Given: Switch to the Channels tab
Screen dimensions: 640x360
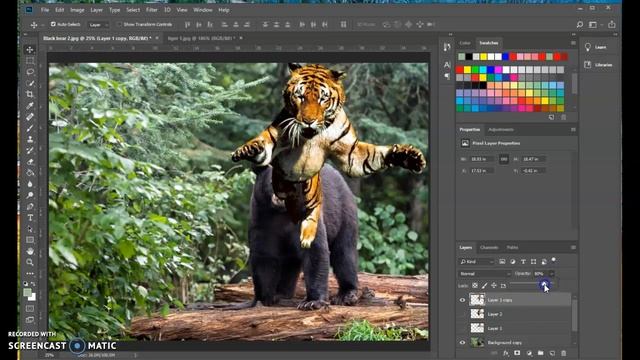Looking at the screenshot, I should [489, 247].
